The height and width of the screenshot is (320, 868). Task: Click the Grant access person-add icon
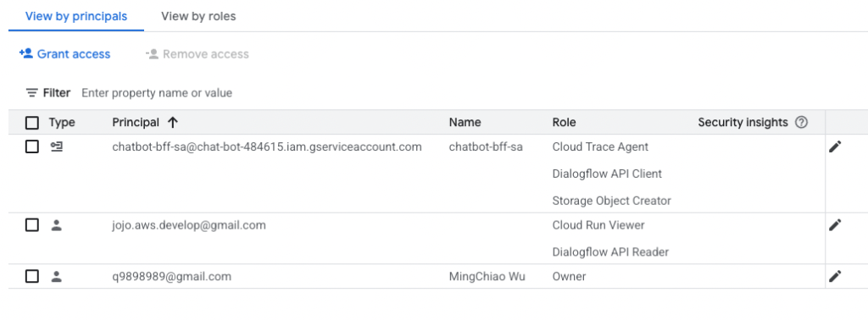[26, 53]
